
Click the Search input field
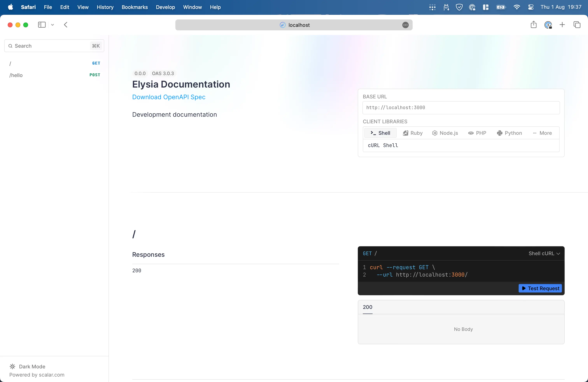52,46
